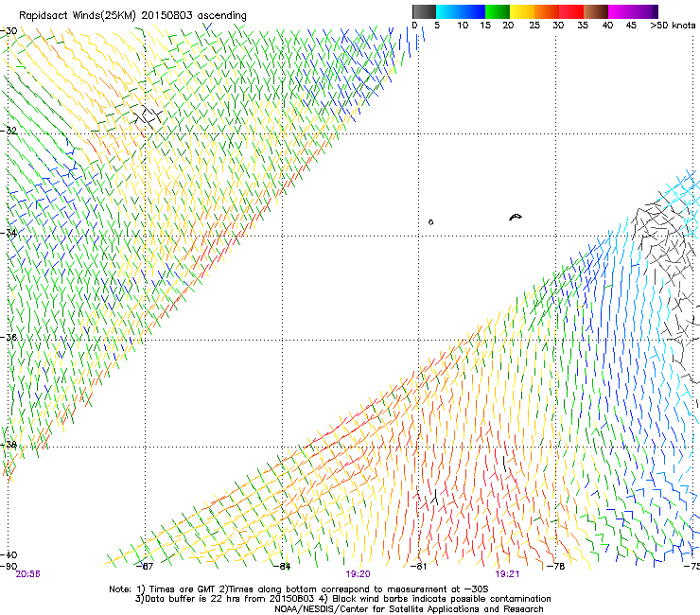
Task: Click the 'Data buffer is 22 hrs' note line
Action: pyautogui.click(x=342, y=599)
